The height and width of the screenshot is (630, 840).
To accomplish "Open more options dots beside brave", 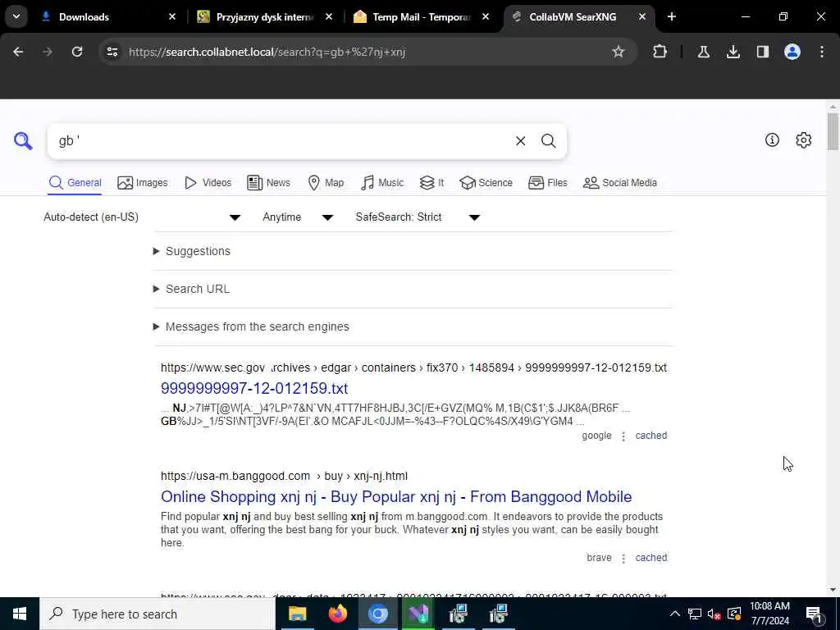I will pyautogui.click(x=623, y=558).
